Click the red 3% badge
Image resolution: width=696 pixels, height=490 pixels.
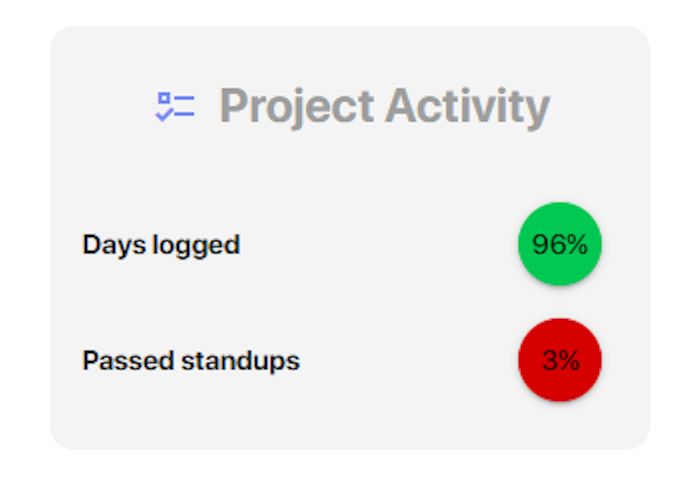(x=560, y=360)
